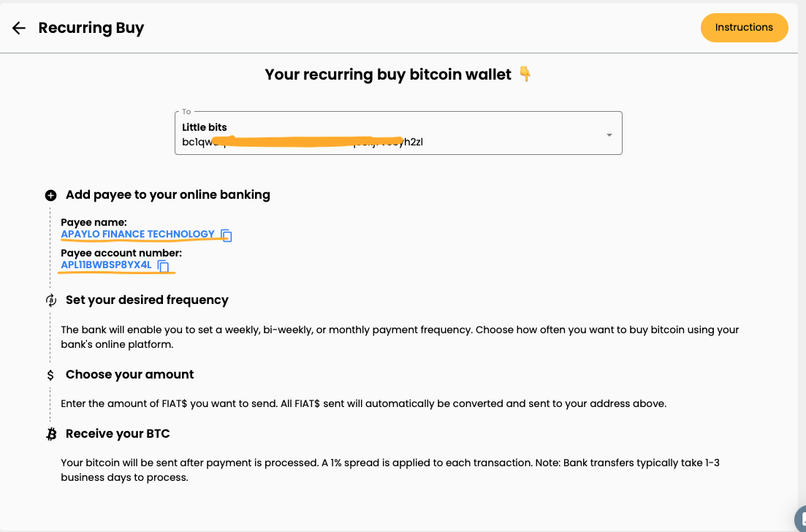This screenshot has height=532, width=806.
Task: Expand the wallet dropdown arrow
Action: (x=609, y=135)
